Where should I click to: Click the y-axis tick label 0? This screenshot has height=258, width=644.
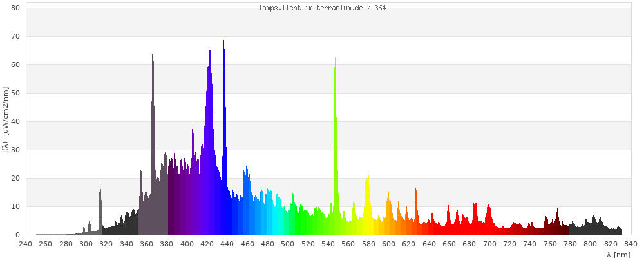tap(17, 235)
